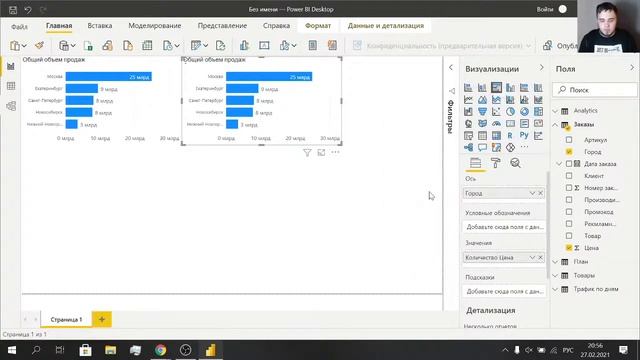Add a new page with plus button

click(x=102, y=319)
